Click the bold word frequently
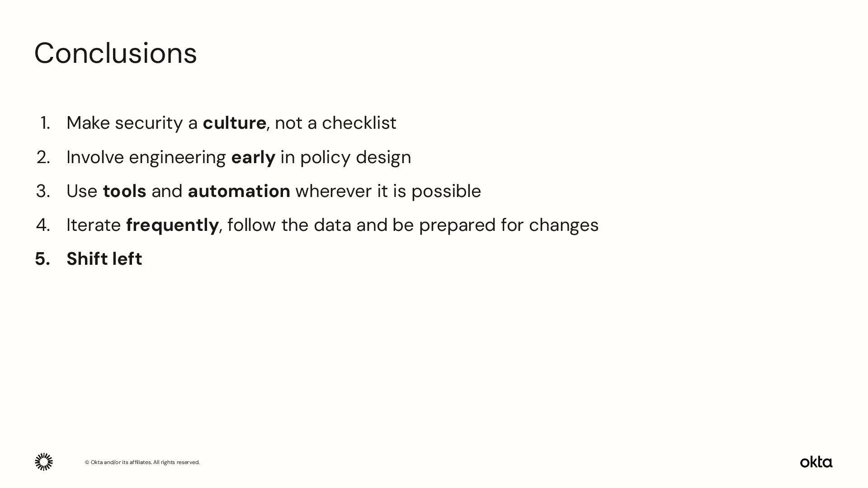The image size is (868, 488). pos(172,225)
